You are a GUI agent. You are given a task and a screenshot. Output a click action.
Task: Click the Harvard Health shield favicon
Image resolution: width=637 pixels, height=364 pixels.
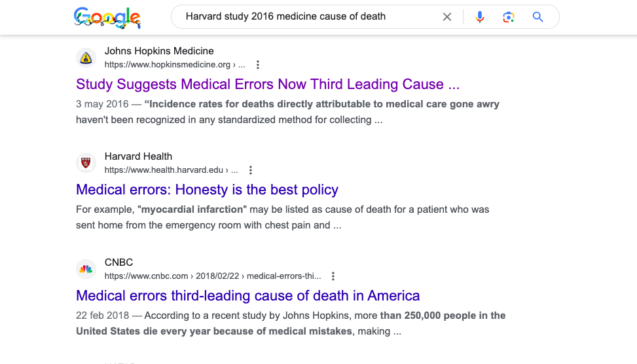coord(86,163)
